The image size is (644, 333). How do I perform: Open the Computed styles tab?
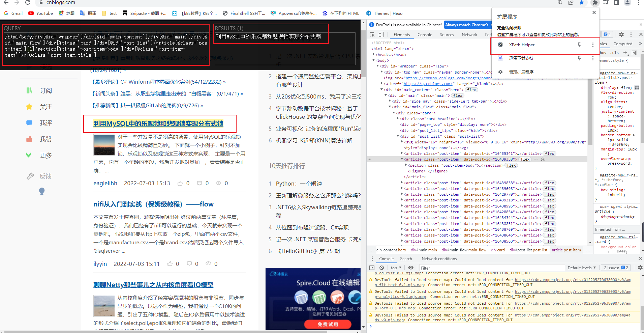623,44
